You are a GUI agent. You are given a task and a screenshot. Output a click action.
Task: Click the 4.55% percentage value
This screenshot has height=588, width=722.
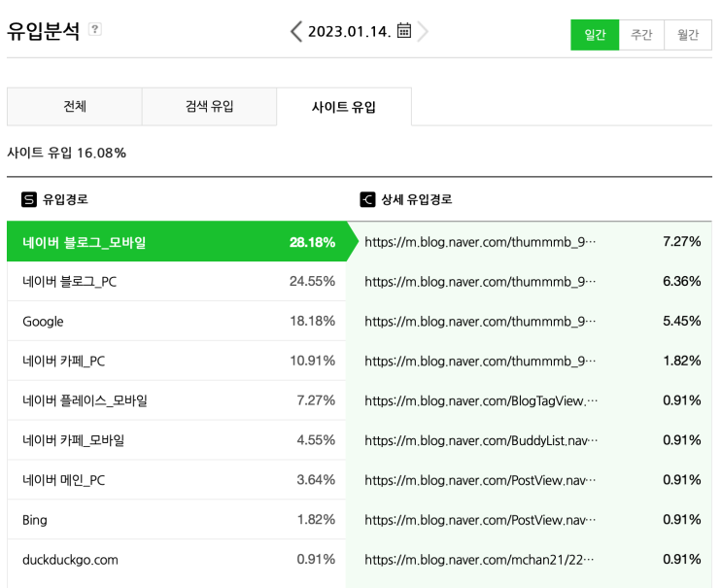pos(316,439)
